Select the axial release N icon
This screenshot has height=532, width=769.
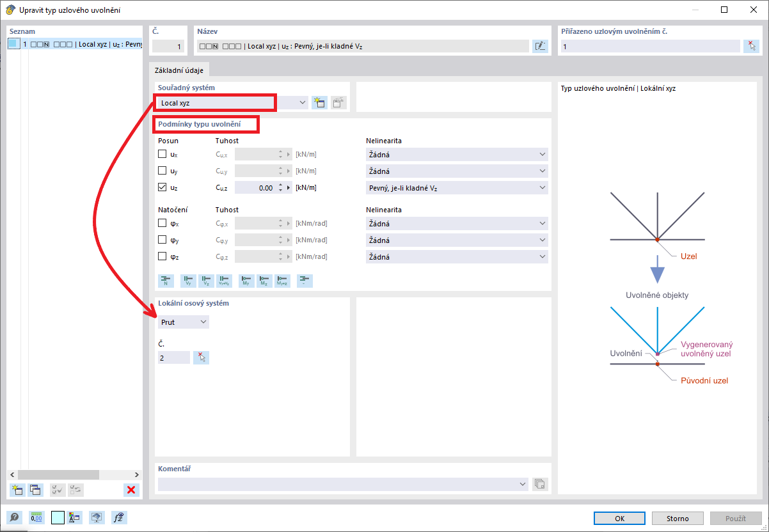(x=166, y=280)
